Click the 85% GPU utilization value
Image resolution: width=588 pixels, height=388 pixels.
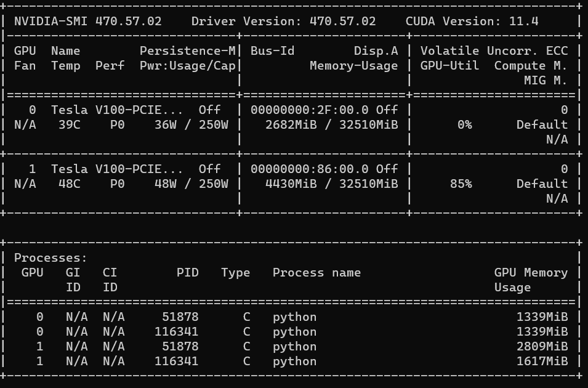point(461,184)
